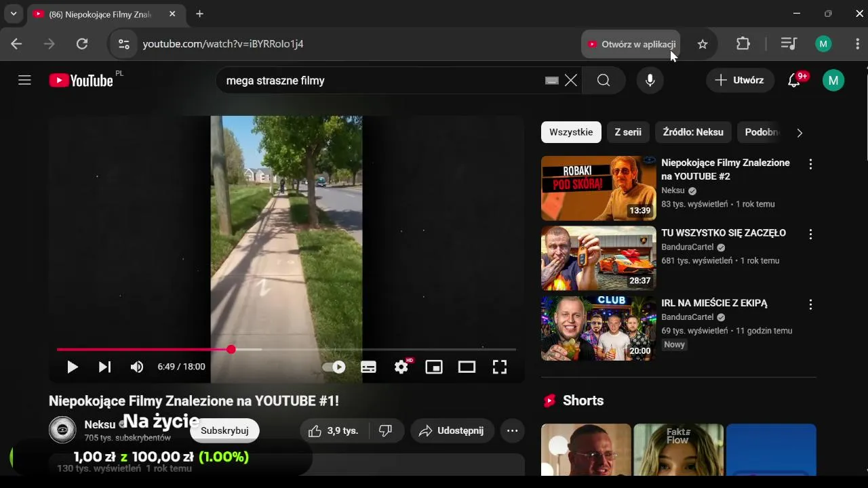This screenshot has height=488, width=868.
Task: View site information icon in address bar
Action: pos(123,44)
